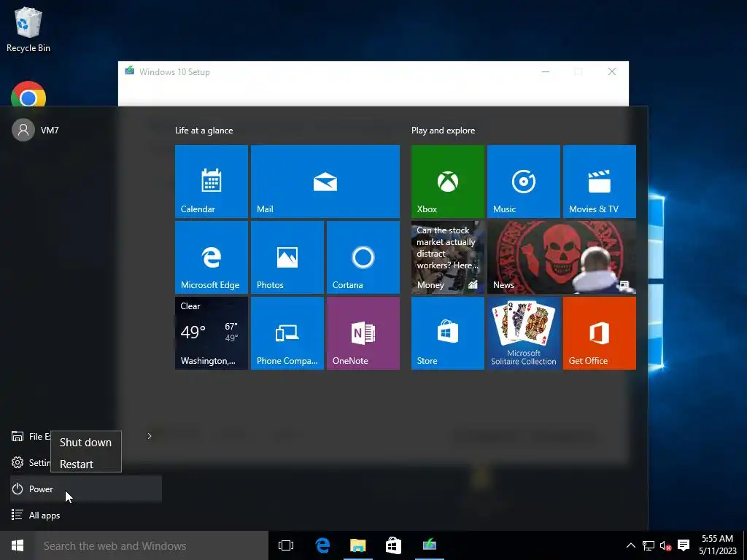Select the Chrome desktop icon
Screen dimensions: 747x560
click(28, 94)
